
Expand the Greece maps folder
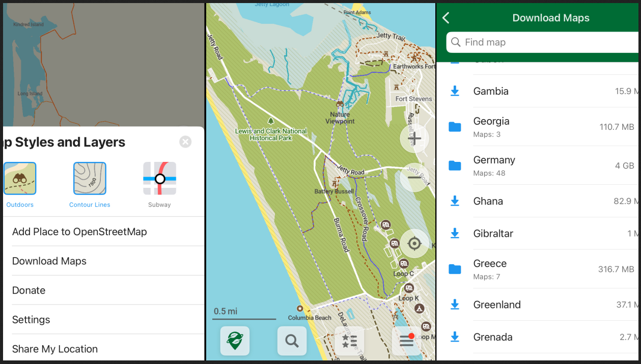point(455,269)
